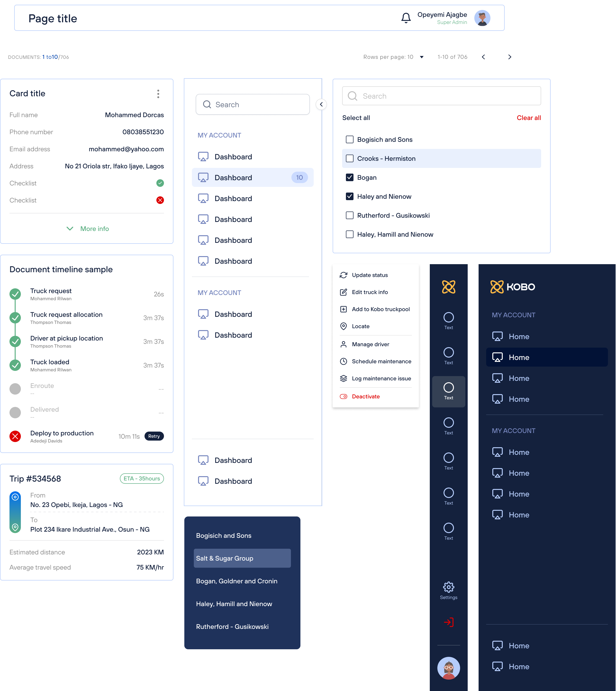
Task: Tick the Rutherford - Gusikowski checkbox
Action: (350, 215)
